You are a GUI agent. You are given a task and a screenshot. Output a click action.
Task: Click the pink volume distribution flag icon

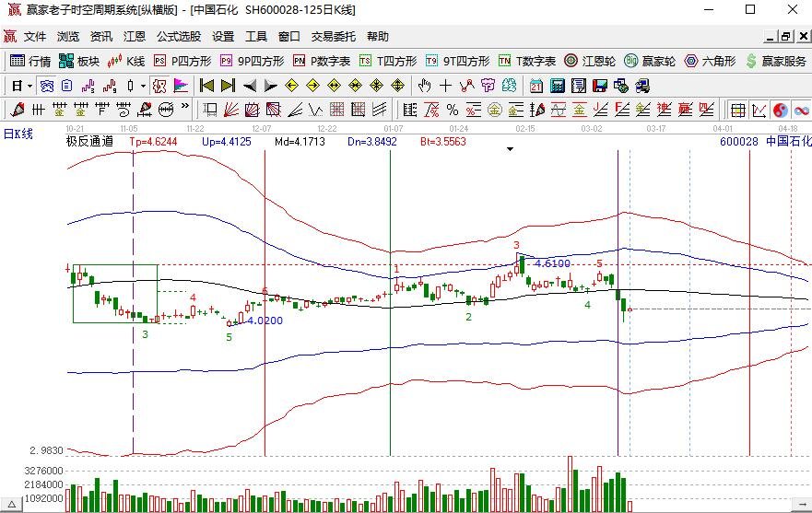click(181, 86)
